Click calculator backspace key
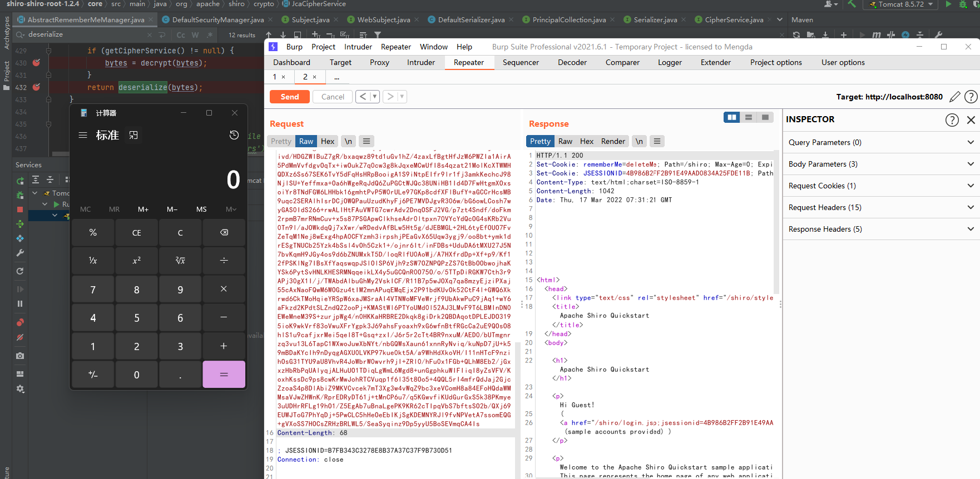 point(224,232)
